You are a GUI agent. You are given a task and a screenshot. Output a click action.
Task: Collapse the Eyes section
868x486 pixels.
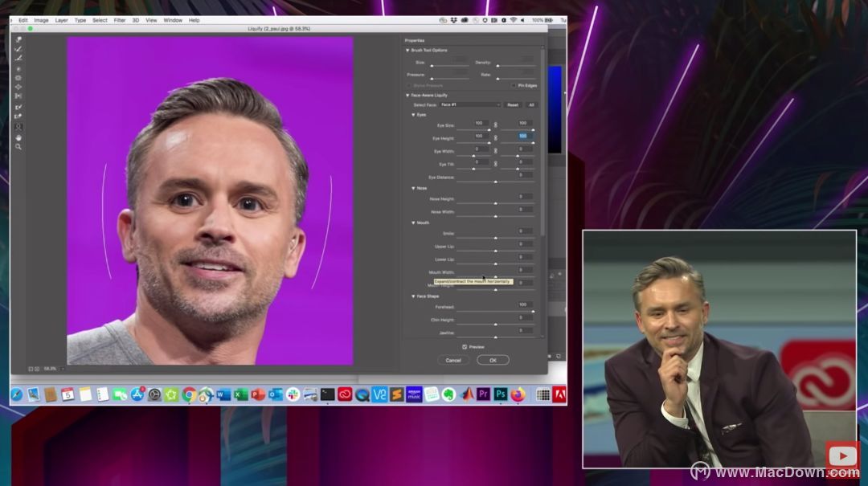(x=413, y=115)
